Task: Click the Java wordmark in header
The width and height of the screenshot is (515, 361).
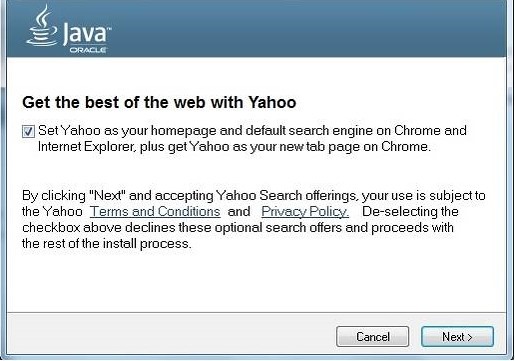Action: click(x=84, y=33)
